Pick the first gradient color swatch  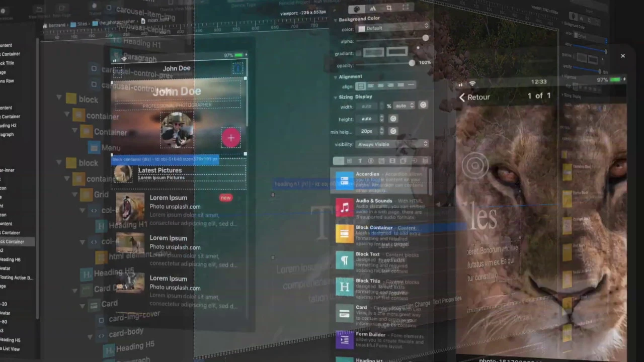pyautogui.click(x=373, y=52)
